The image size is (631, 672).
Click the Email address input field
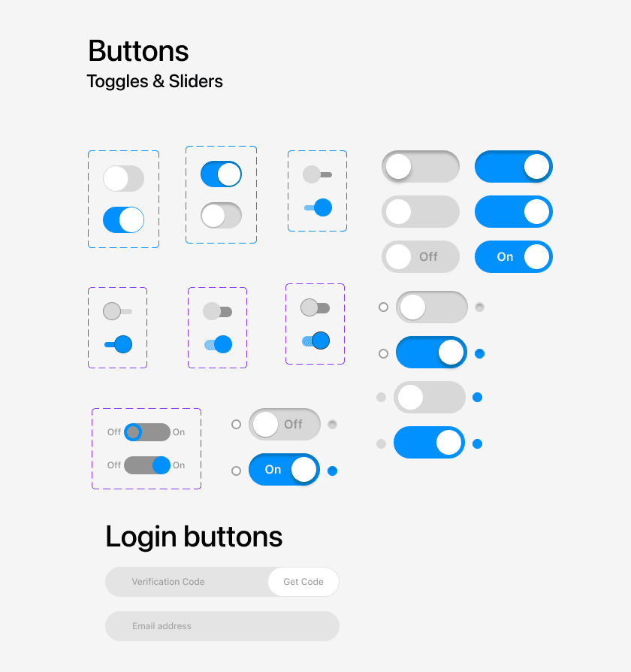pos(222,626)
